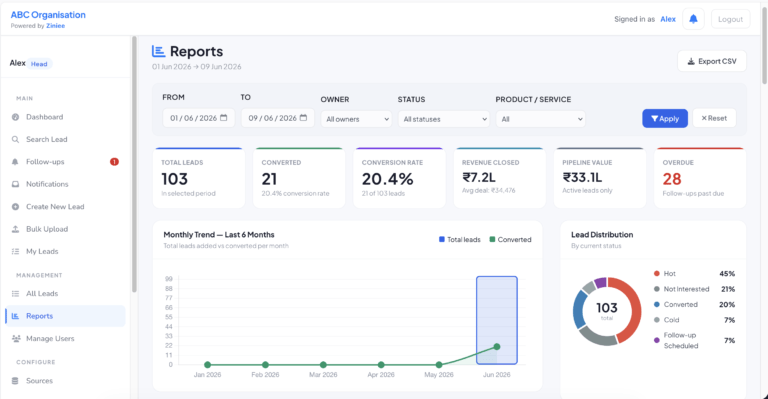Viewport: 768px width, 399px height.
Task: Click ABC Organisation title
Action: tap(48, 15)
